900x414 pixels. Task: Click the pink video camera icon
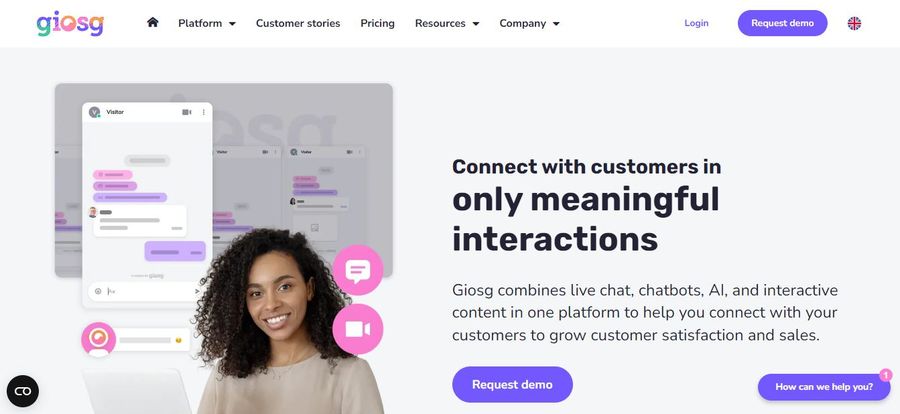(358, 329)
